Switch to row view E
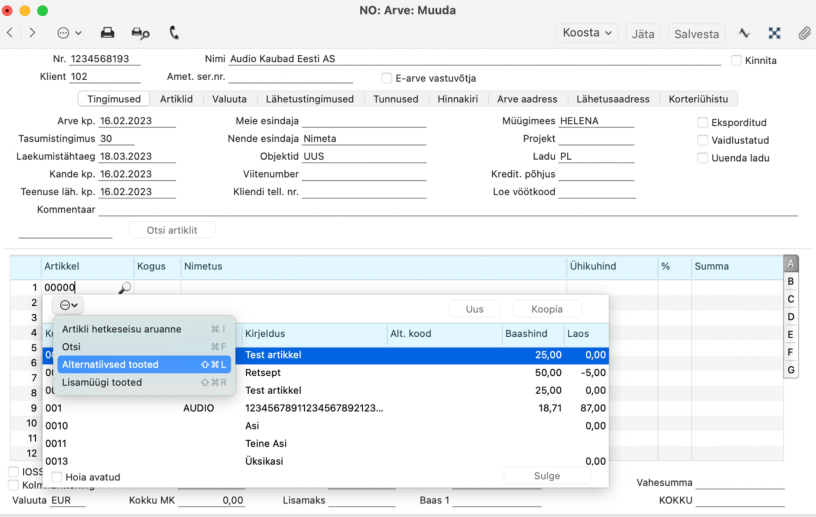This screenshot has width=816, height=517. click(790, 335)
